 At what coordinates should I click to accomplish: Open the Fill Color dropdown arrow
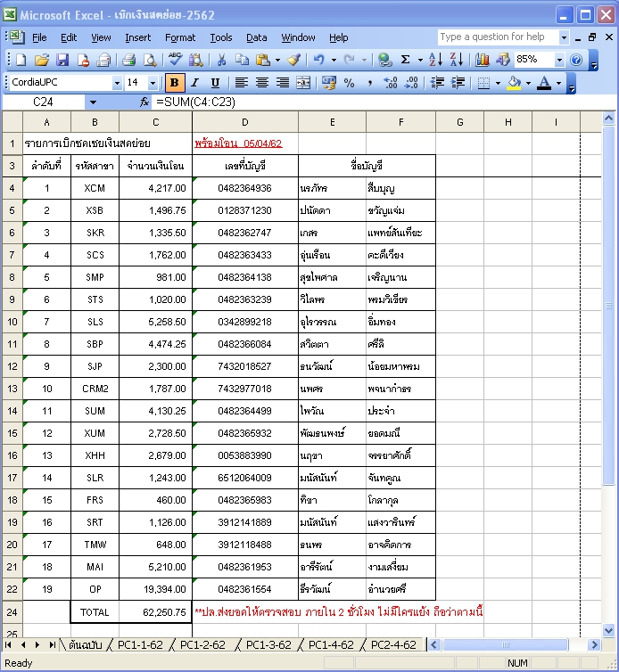(528, 82)
